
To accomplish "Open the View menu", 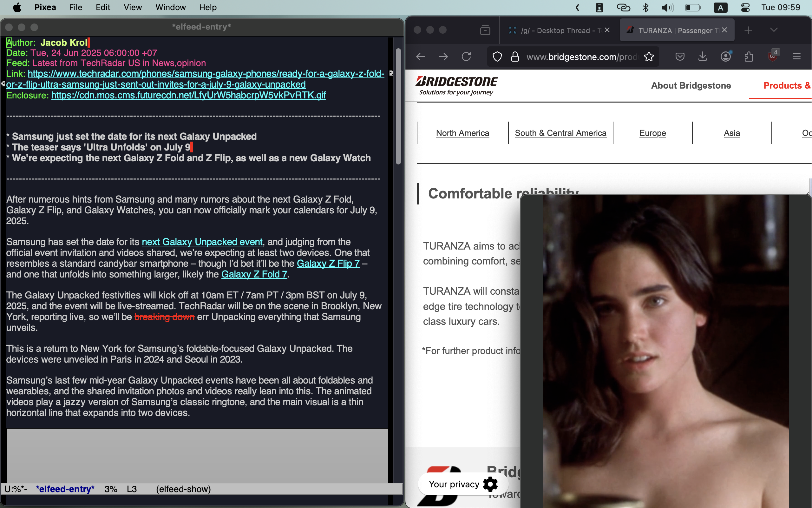I will [x=133, y=7].
